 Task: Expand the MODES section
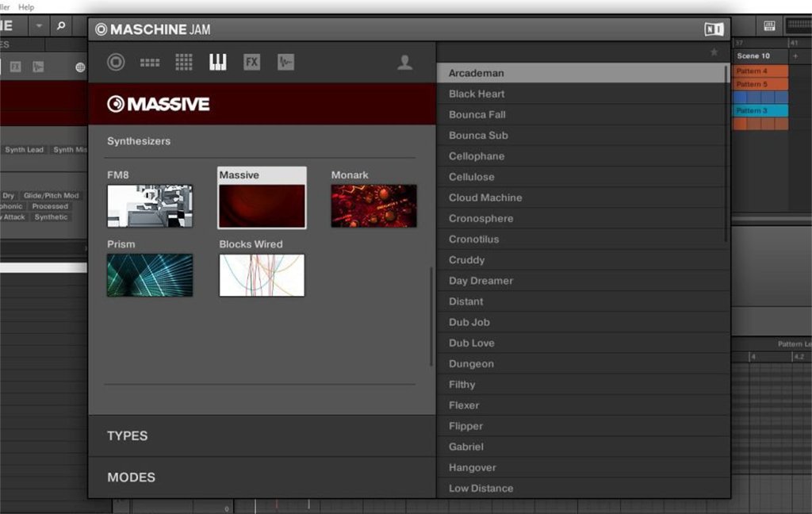131,478
